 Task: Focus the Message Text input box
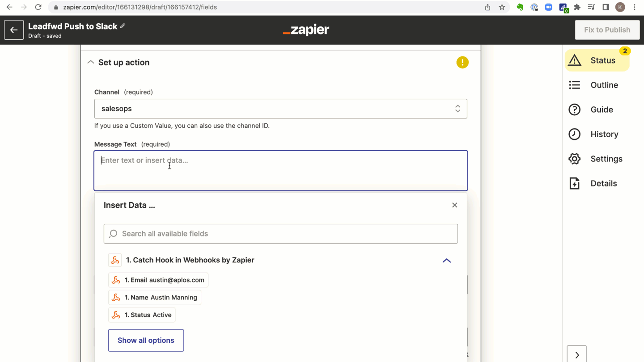[281, 171]
